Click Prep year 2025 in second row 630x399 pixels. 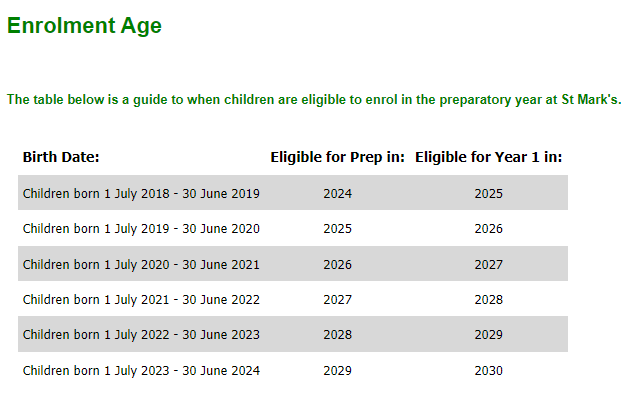click(x=338, y=229)
